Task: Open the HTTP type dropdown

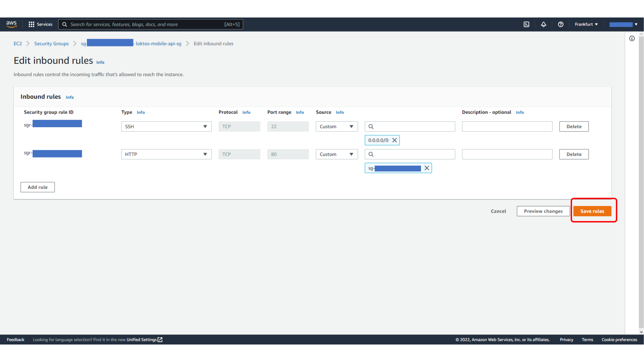Action: 166,154
